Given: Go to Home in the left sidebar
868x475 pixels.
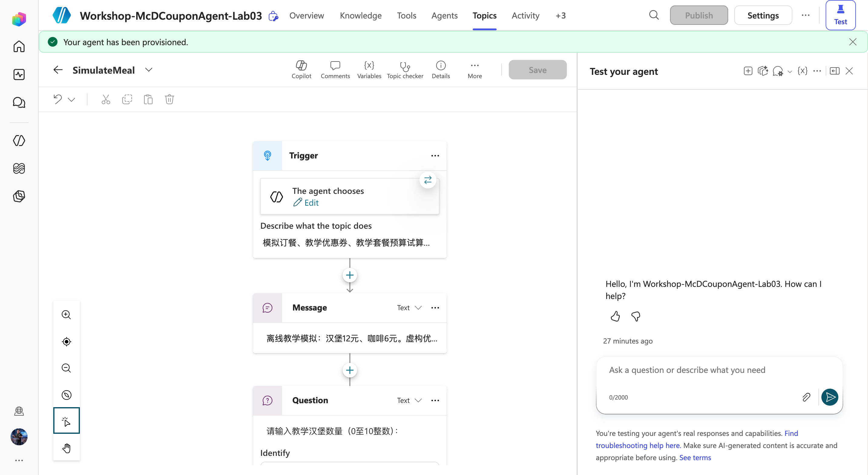Looking at the screenshot, I should [x=19, y=46].
